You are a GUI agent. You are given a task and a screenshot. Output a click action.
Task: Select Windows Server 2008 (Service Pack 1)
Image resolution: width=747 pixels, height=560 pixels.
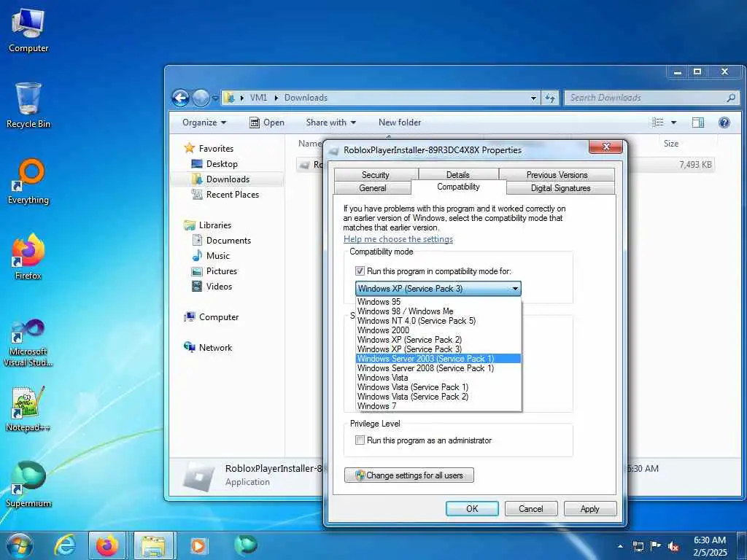coord(438,368)
